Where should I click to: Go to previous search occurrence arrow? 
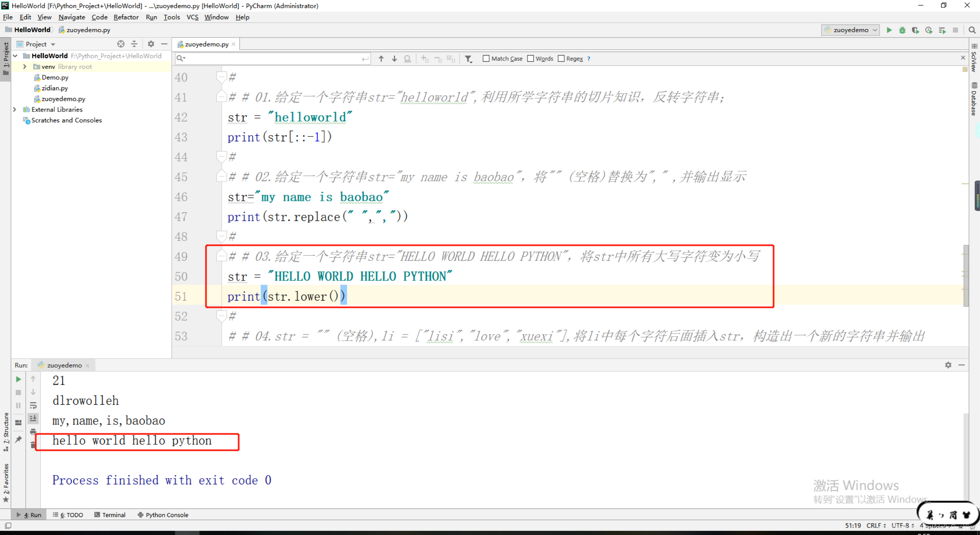coord(381,59)
